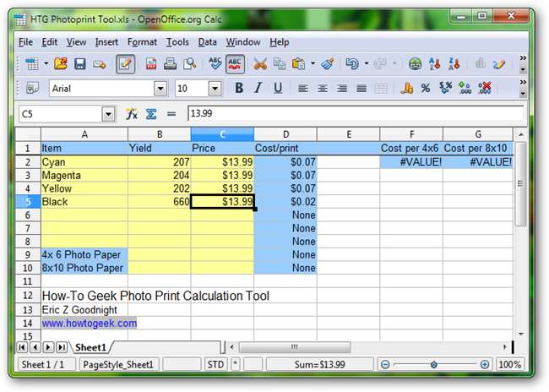Expand the Name Box cell reference dropdown
549x392 pixels.
pos(108,113)
